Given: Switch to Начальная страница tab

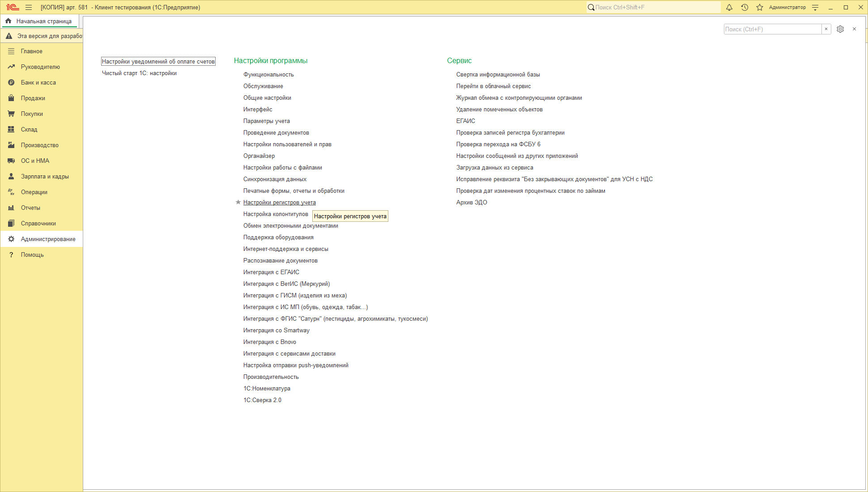Looking at the screenshot, I should (x=39, y=21).
